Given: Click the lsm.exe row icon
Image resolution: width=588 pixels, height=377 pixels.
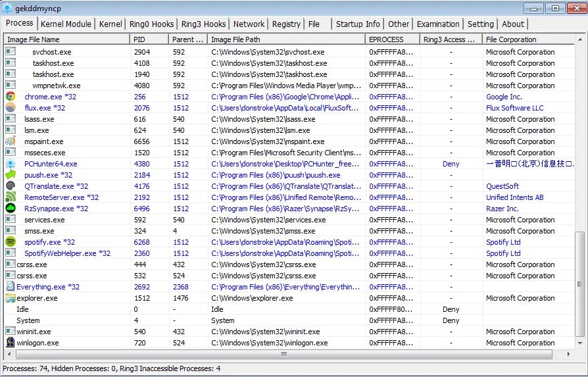Looking at the screenshot, I should pyautogui.click(x=11, y=130).
